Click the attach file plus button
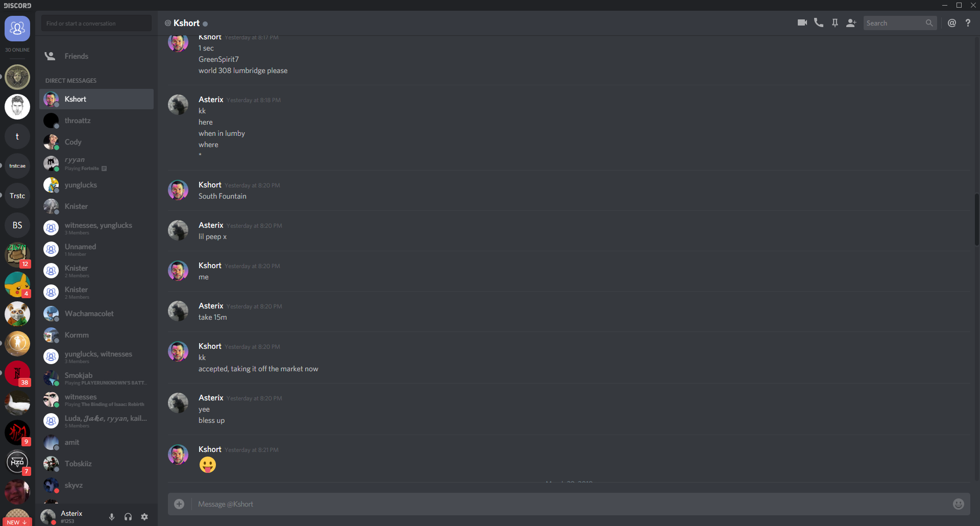 179,504
